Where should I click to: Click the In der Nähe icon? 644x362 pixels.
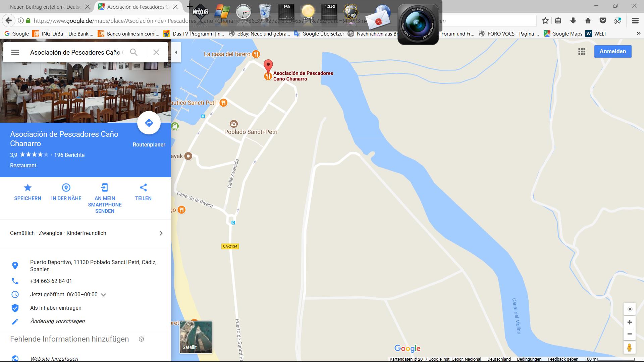[66, 188]
